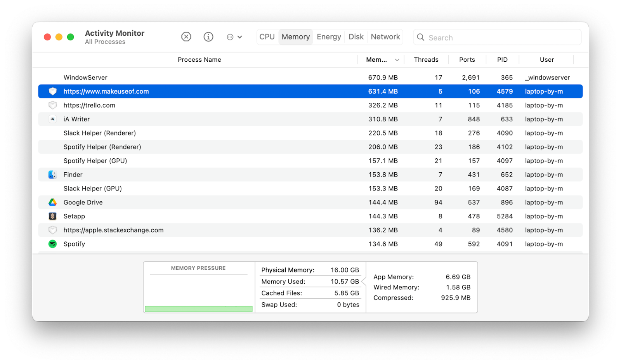This screenshot has width=621, height=364.
Task: Switch to the Disk pane
Action: pyautogui.click(x=356, y=36)
